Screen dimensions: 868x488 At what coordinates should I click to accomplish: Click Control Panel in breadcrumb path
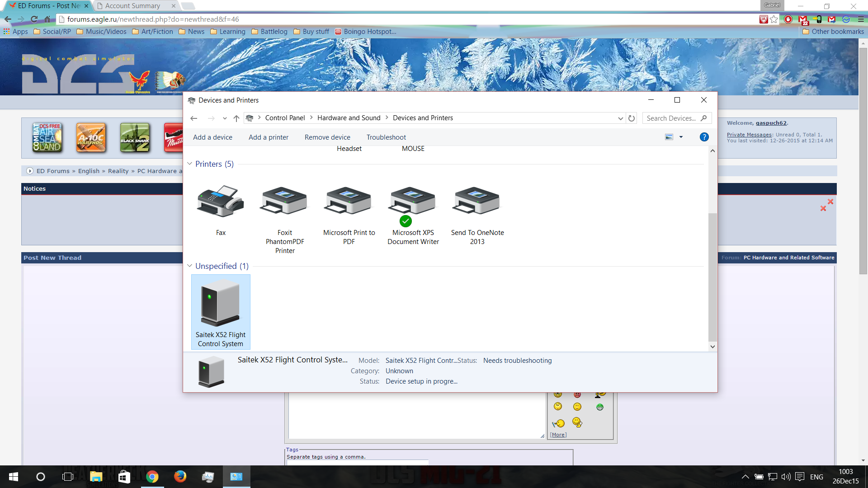(x=285, y=118)
